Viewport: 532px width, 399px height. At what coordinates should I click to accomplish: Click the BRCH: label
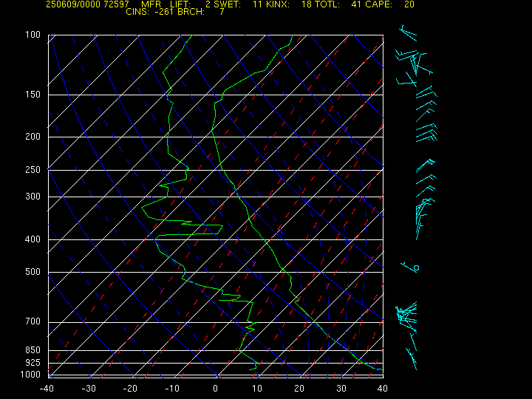click(191, 12)
